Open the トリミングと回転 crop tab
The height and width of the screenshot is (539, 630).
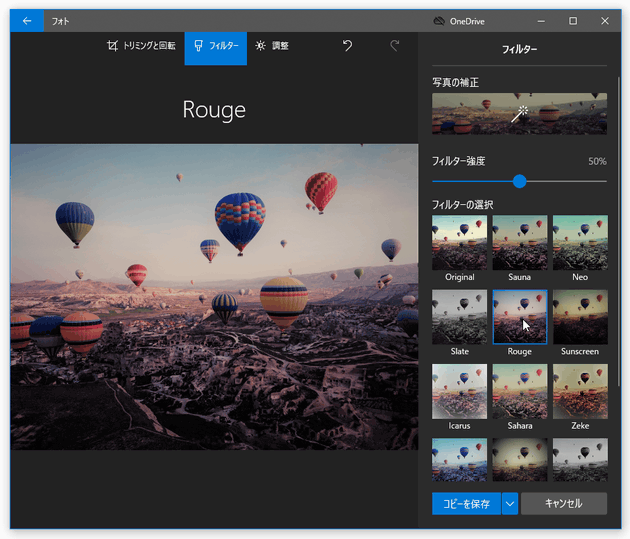pos(141,46)
